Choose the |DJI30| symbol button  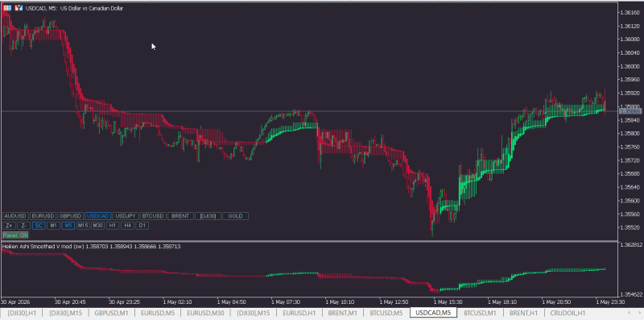(208, 216)
